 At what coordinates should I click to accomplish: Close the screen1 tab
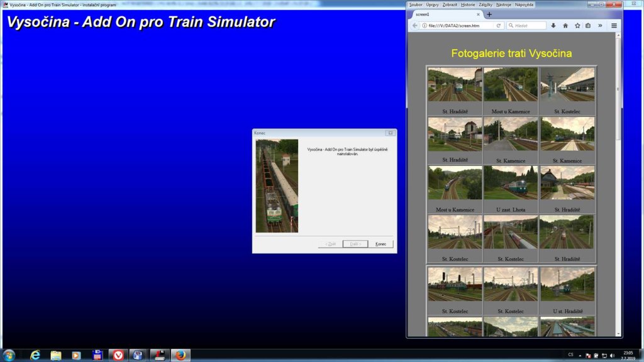pos(478,14)
